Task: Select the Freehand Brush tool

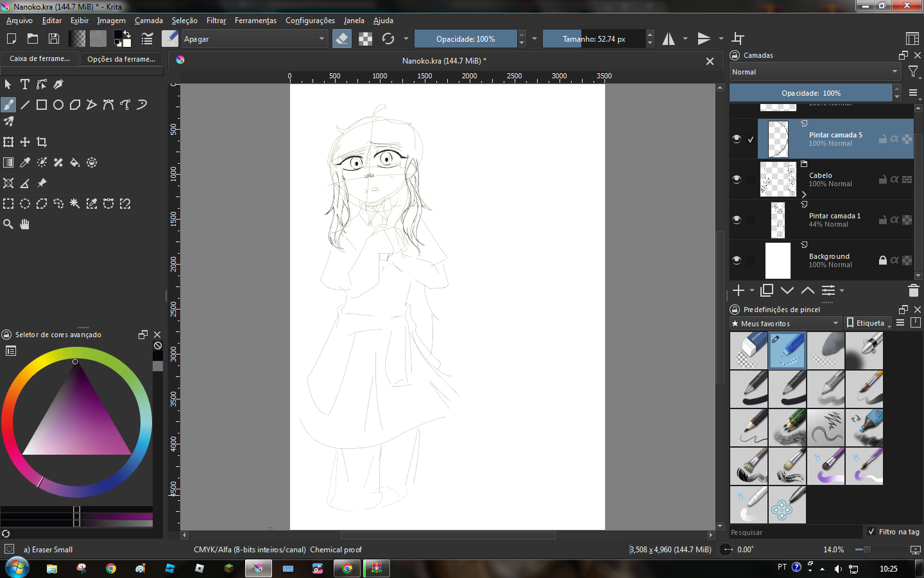Action: click(8, 105)
